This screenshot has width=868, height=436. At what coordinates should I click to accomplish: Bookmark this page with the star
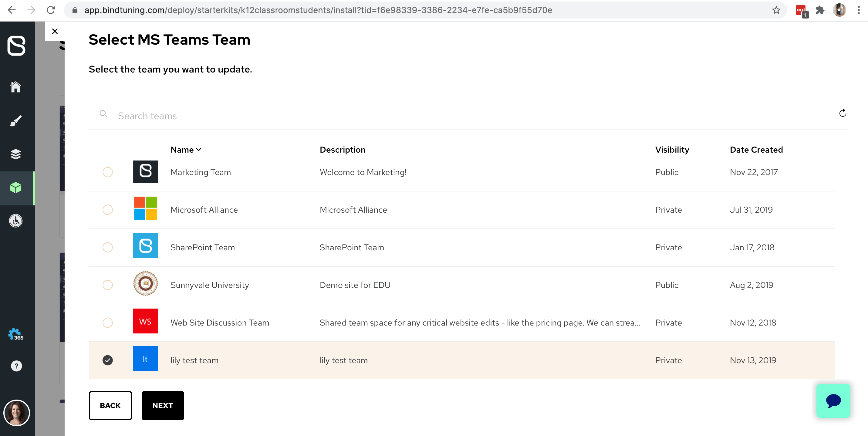(x=776, y=10)
